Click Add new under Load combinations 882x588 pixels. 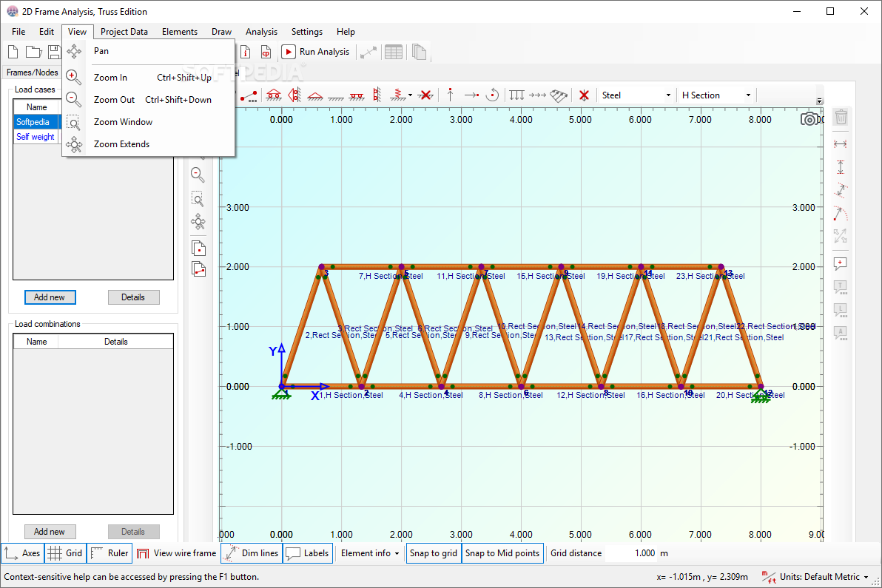[x=50, y=532]
